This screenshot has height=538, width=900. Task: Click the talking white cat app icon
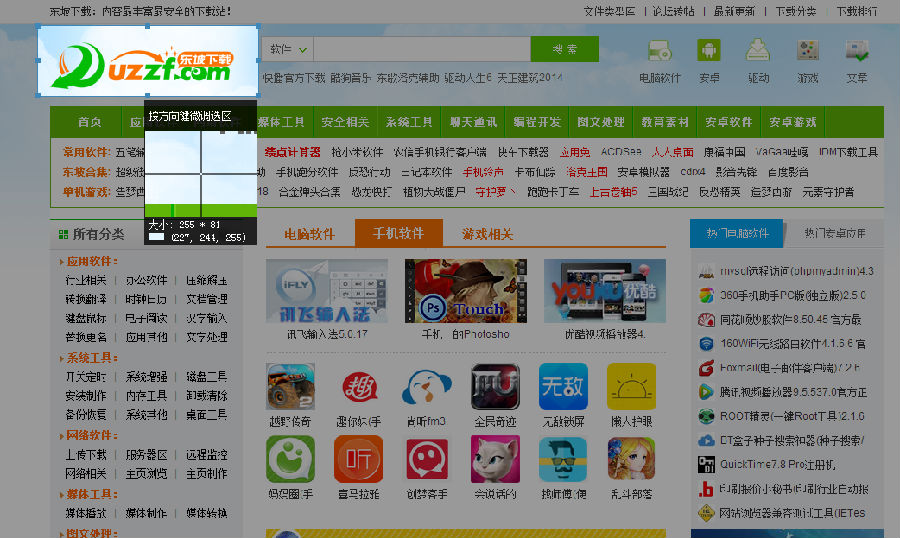click(495, 459)
